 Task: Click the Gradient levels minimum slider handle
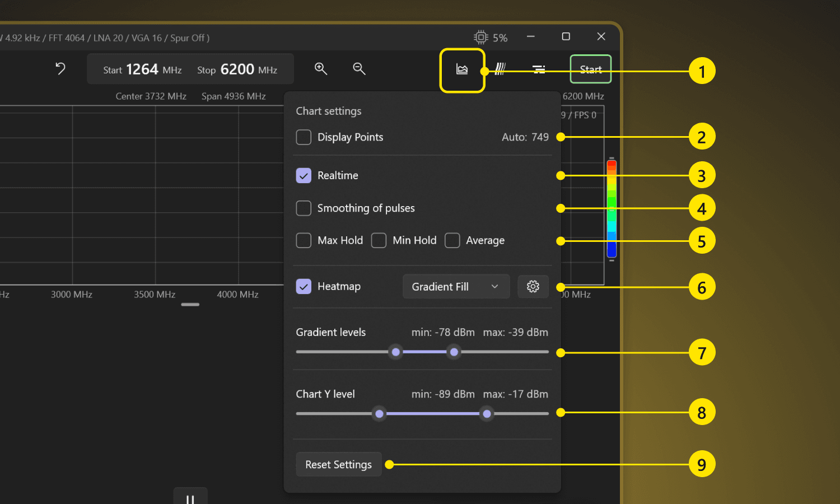[x=396, y=352]
